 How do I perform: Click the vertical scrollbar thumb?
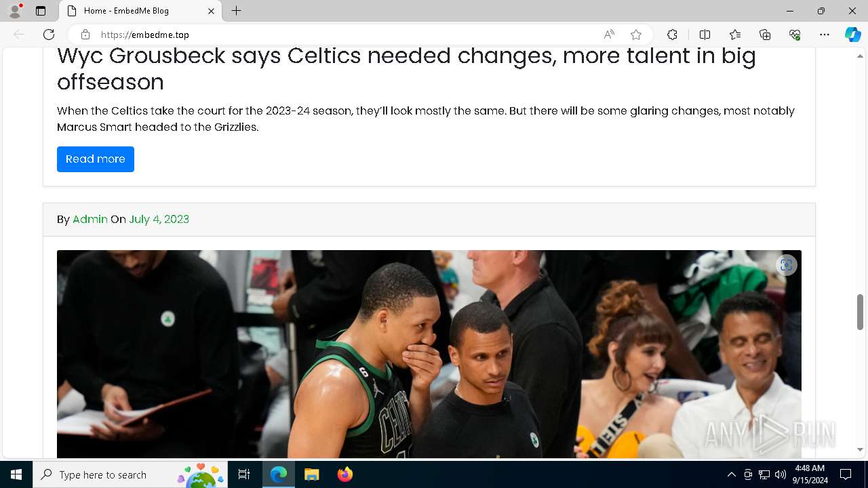tap(861, 312)
